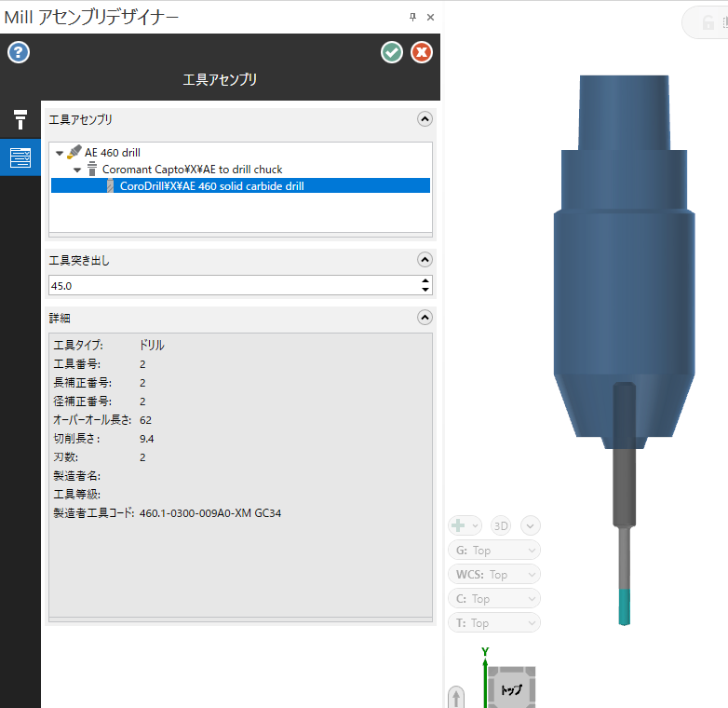Click the lock icon in viewport corner

coord(708,21)
